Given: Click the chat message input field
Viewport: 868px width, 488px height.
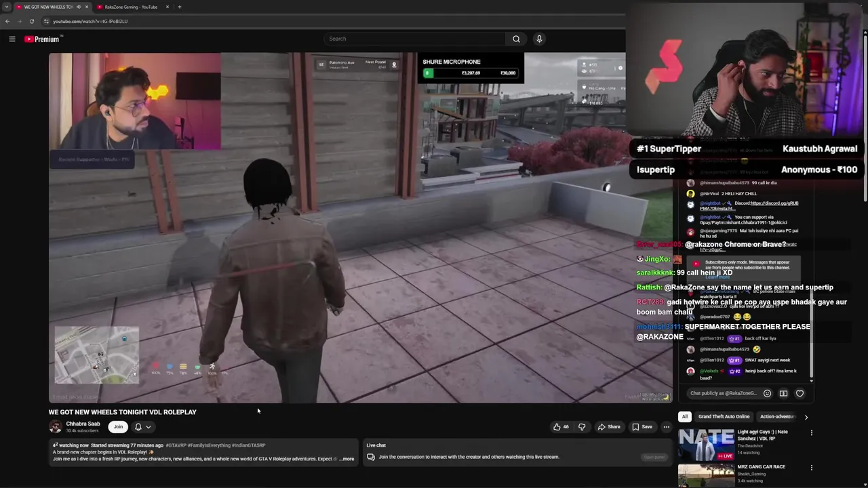Looking at the screenshot, I should 724,393.
